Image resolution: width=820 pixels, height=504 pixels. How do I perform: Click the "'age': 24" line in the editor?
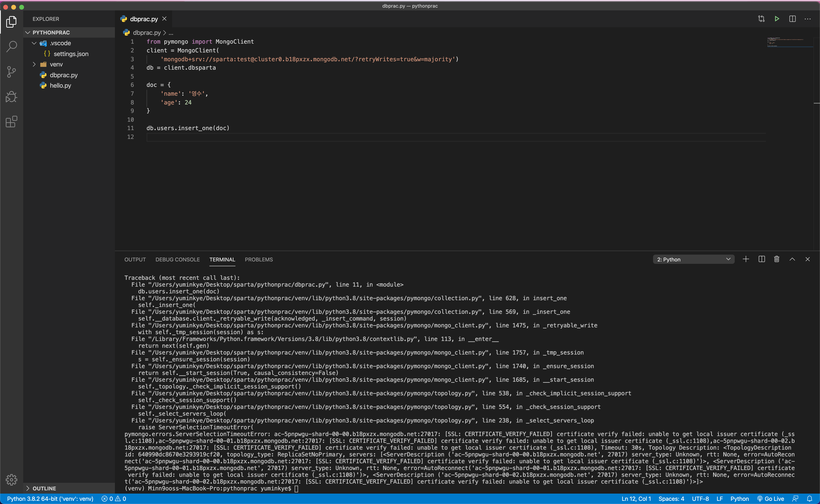(176, 102)
